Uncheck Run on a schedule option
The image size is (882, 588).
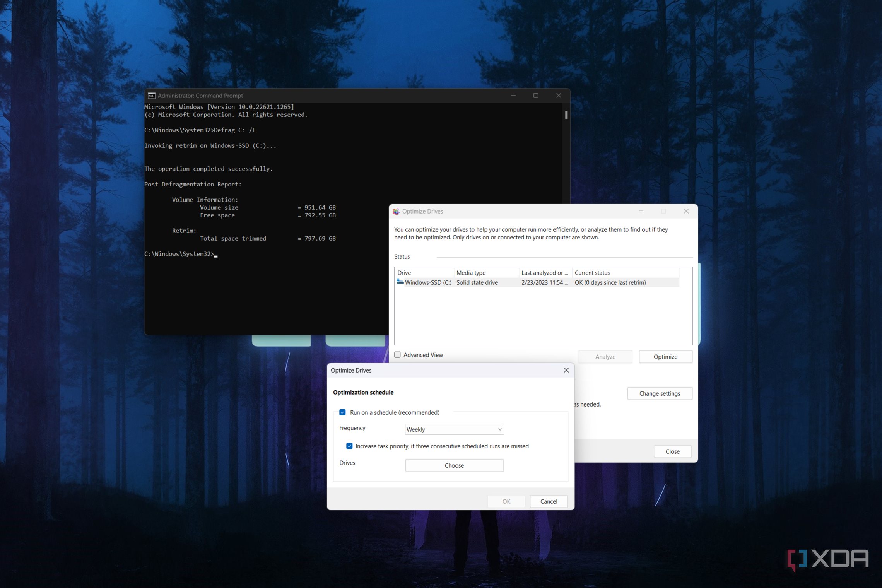[342, 412]
